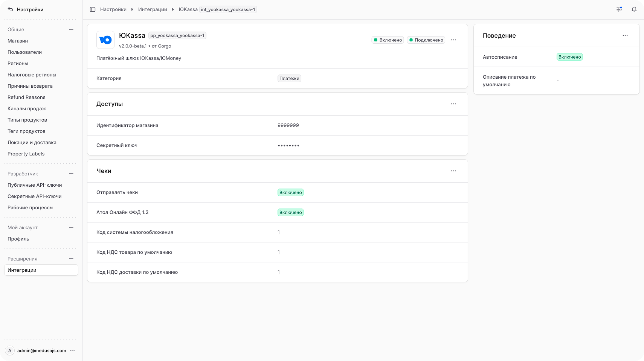Click Включено badge for Отправлять чеки
Viewport: 644px width, 361px height.
click(290, 192)
